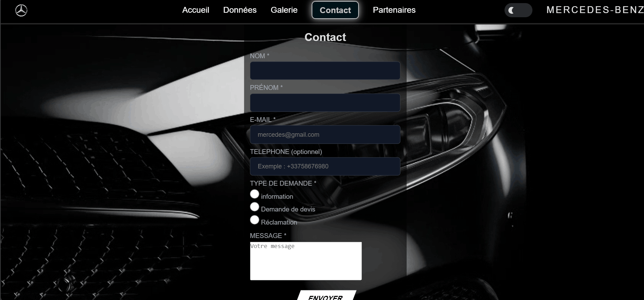Click the Réclamation label text
This screenshot has height=300, width=644.
[279, 223]
